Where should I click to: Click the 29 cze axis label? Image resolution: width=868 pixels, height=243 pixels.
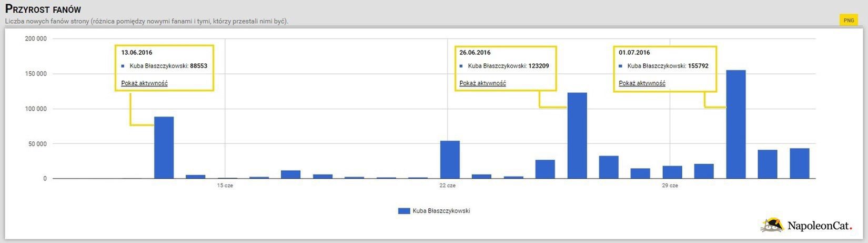coord(670,186)
